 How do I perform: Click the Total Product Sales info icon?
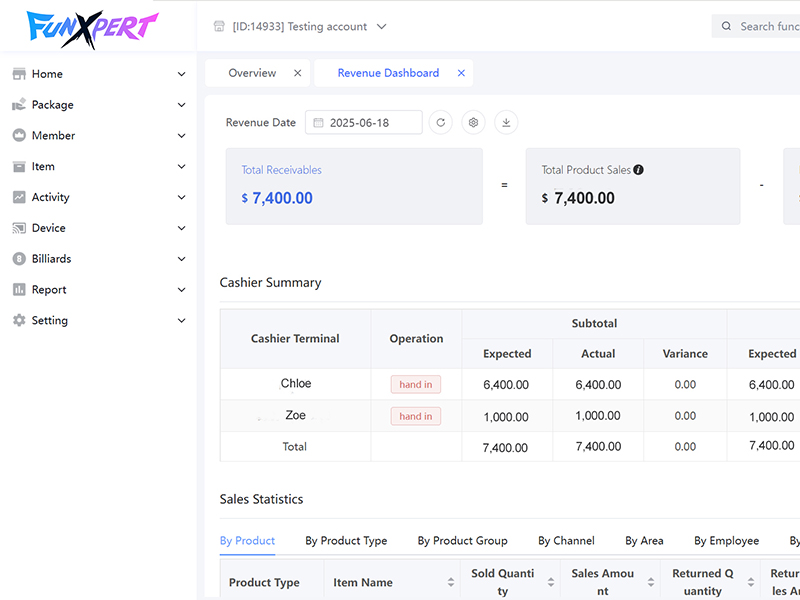click(639, 170)
